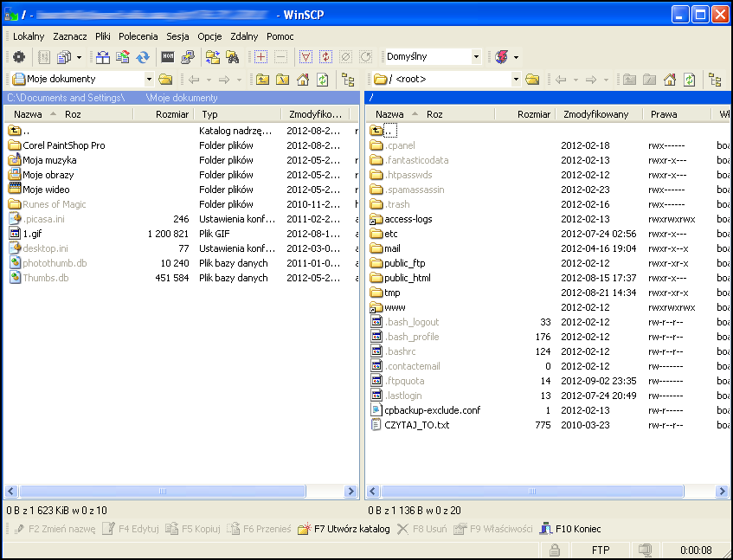733x560 pixels.
Task: Click the session lightning bolt icon
Action: 502,57
